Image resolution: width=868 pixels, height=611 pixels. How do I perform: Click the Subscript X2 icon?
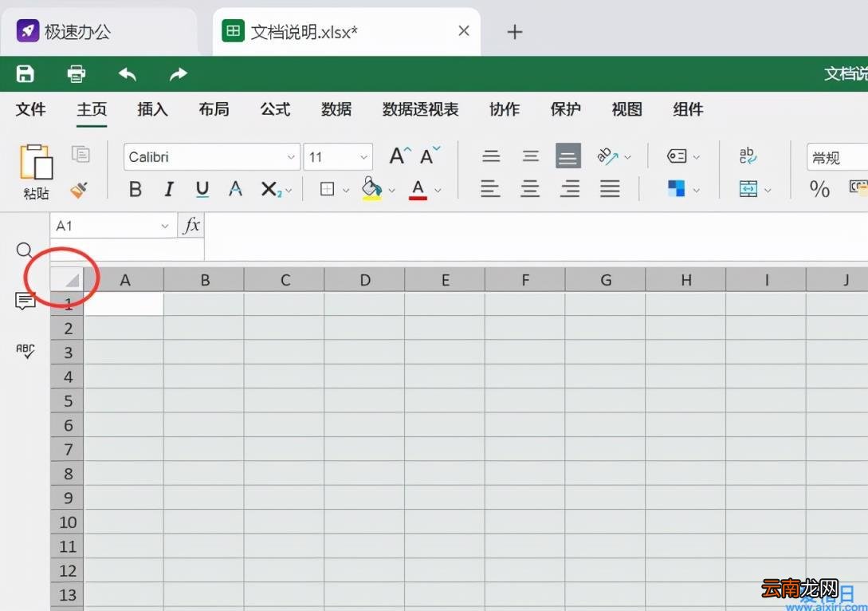click(x=271, y=190)
